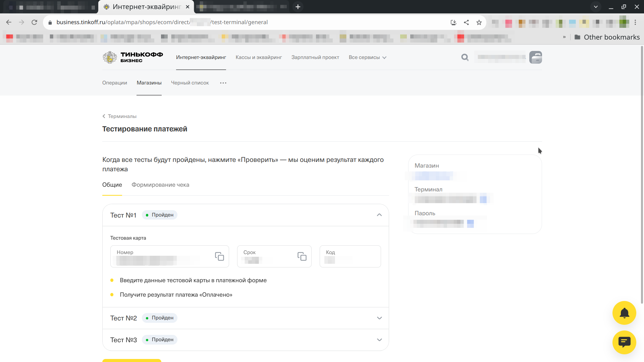Copy the terminal password value
Viewport: 644px width, 362px height.
click(470, 223)
